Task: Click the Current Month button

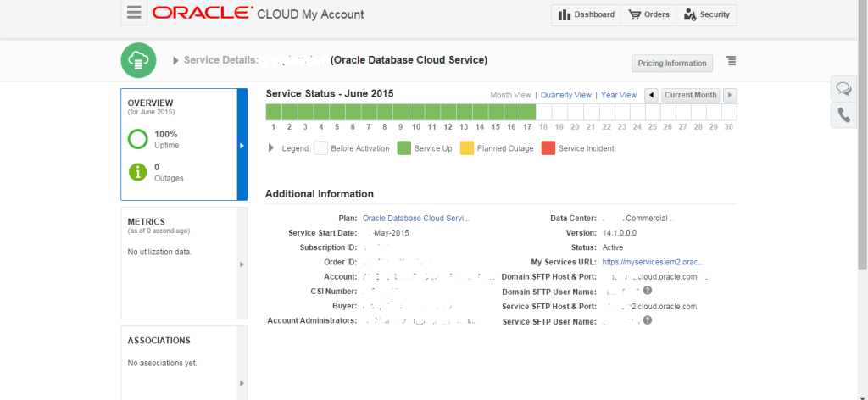Action: (691, 95)
